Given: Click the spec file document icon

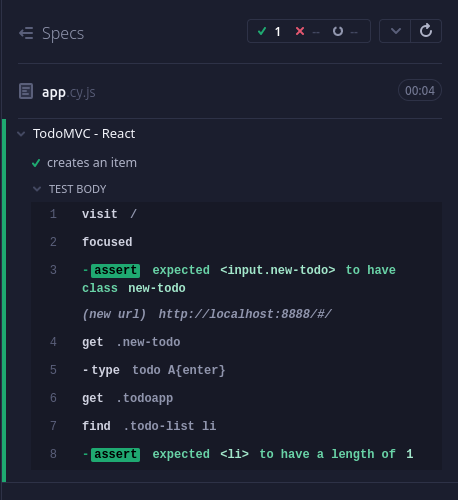Looking at the screenshot, I should click(26, 91).
